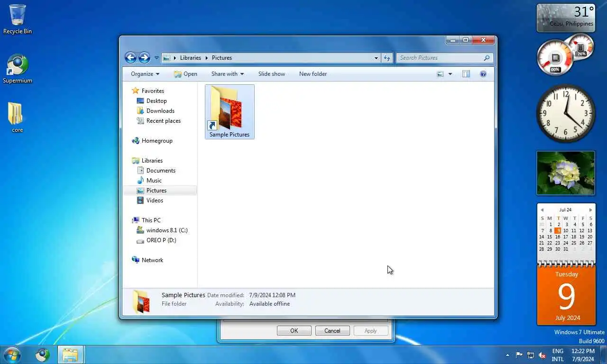Click the date modified value 7/9/2024 12:08 PM
This screenshot has height=364, width=607.
tap(272, 295)
